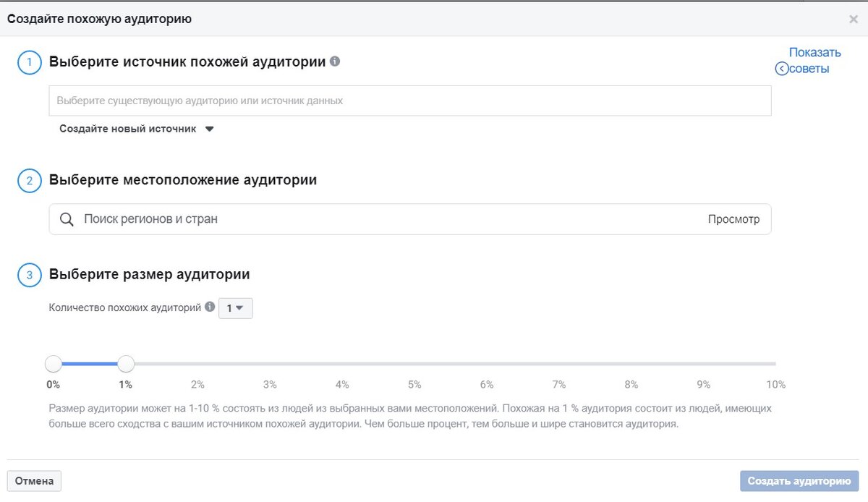Screen dimensions: 868x502
Task: Expand the Создайте новый источник dropdown
Action: click(x=137, y=129)
